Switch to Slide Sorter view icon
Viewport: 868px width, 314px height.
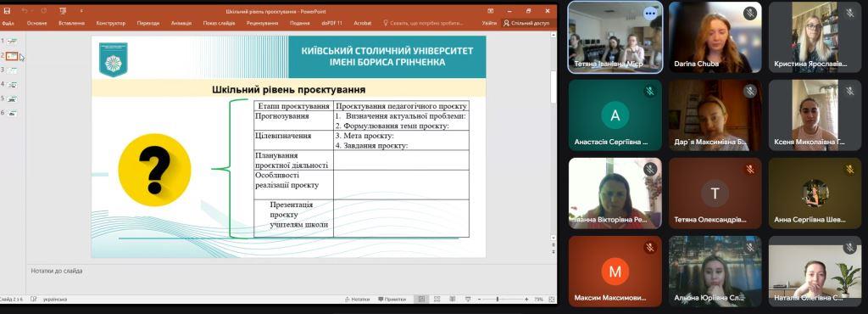[x=437, y=299]
